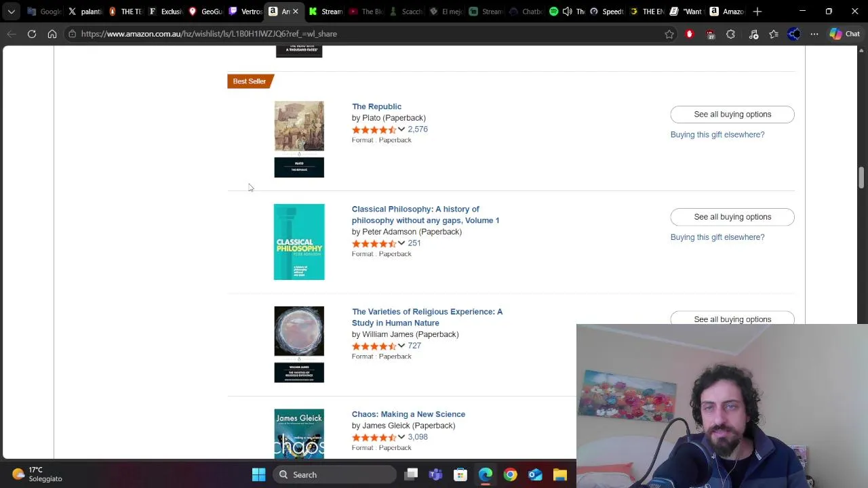This screenshot has width=868, height=488.
Task: Click the Best Seller badge
Action: point(250,81)
